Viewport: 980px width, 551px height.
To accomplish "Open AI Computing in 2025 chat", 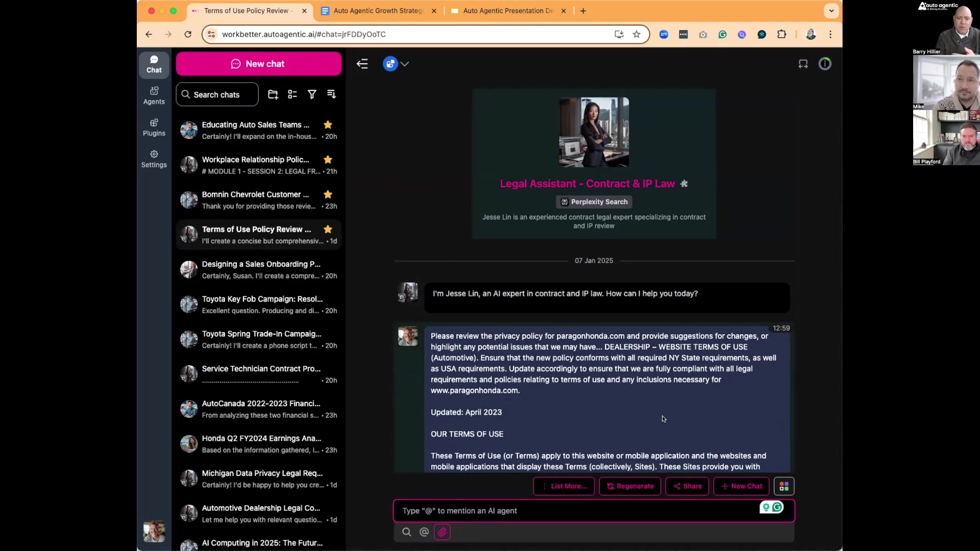I will (259, 543).
